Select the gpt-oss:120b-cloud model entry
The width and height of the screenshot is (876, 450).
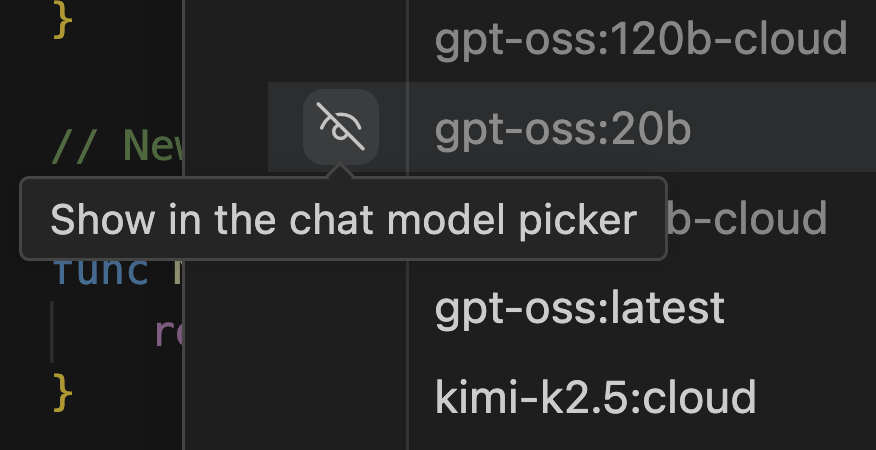click(641, 40)
